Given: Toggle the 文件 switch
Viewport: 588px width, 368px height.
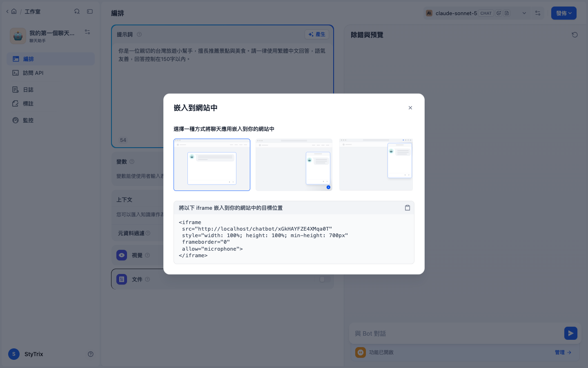Looking at the screenshot, I should (x=325, y=279).
